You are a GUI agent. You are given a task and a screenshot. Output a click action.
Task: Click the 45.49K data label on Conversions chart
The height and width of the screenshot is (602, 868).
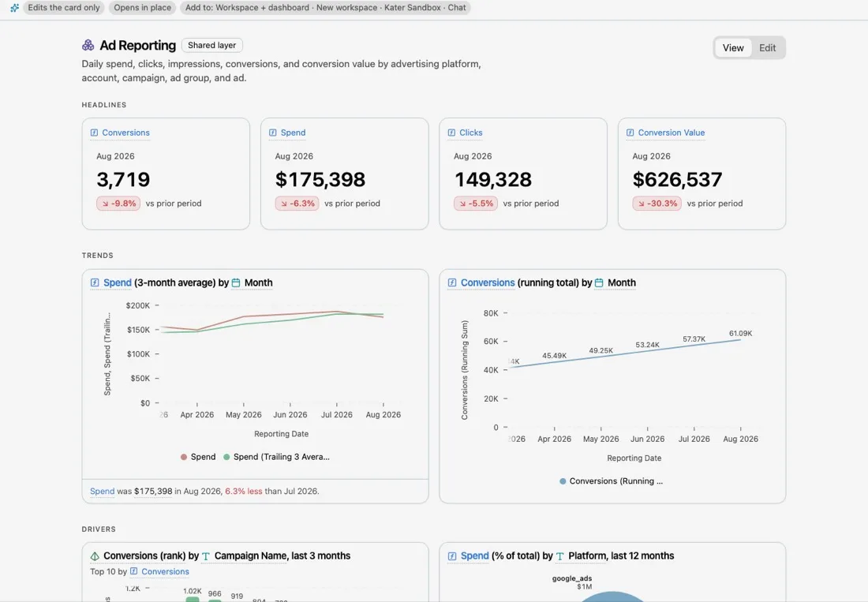point(554,356)
